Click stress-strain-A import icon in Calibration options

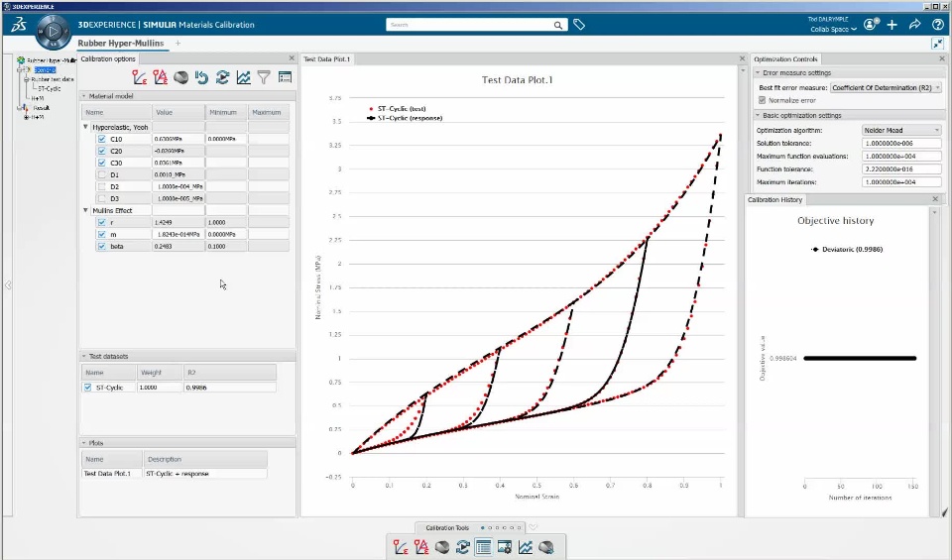coord(161,77)
